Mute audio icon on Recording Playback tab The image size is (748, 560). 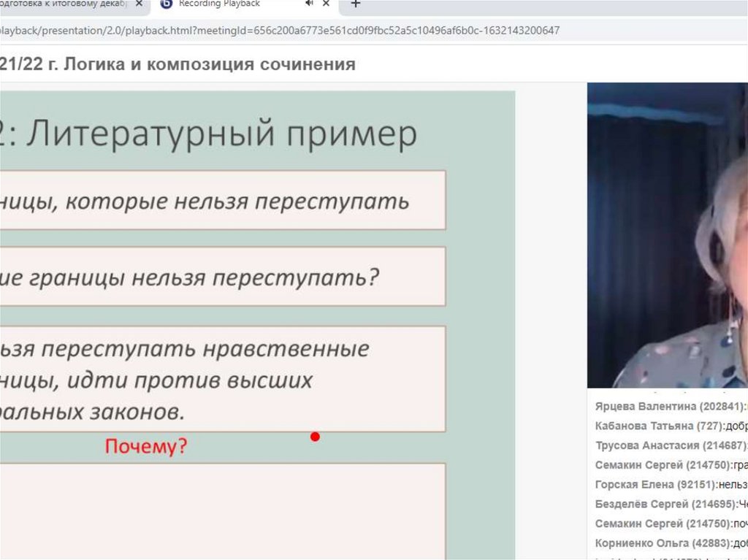click(x=309, y=3)
